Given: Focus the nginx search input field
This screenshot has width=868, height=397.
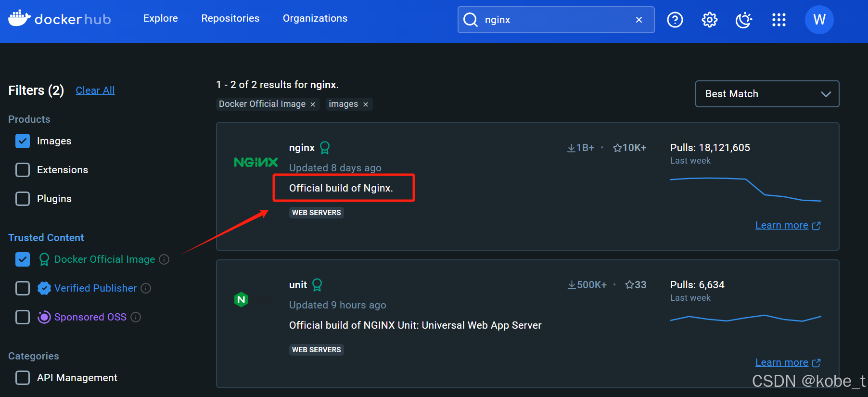Looking at the screenshot, I should (x=556, y=20).
